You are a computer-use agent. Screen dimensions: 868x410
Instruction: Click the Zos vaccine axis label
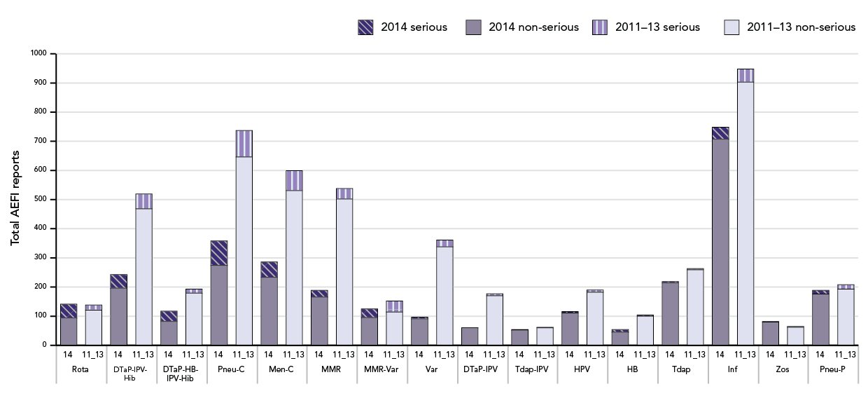tap(783, 369)
